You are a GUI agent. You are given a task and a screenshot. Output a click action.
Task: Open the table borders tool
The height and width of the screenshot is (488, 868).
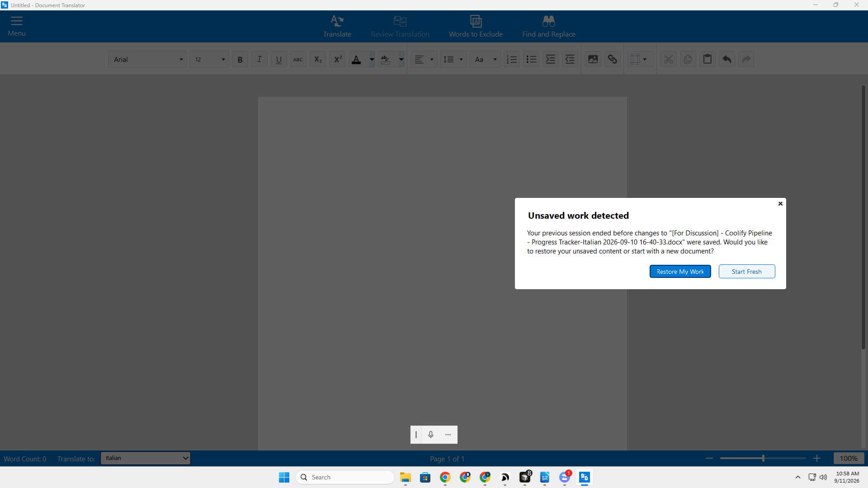coord(640,59)
